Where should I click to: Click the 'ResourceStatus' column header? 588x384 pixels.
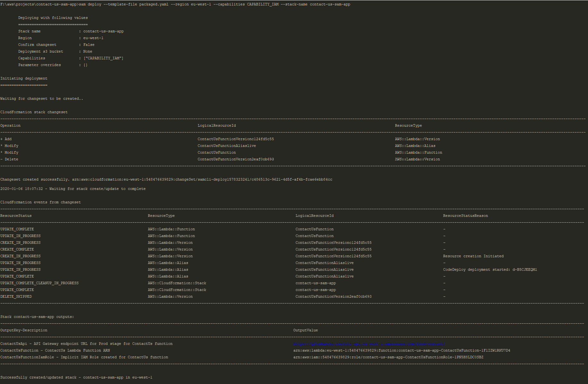click(16, 216)
